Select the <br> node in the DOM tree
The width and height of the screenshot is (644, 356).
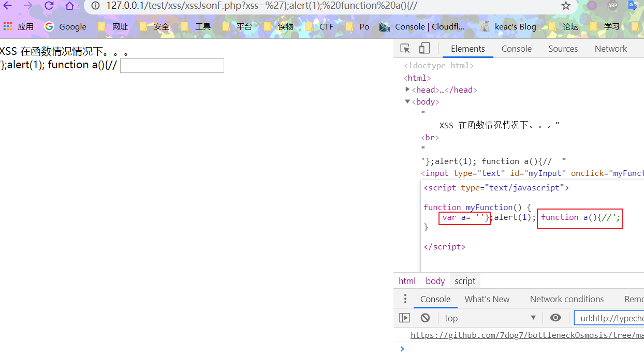tap(430, 138)
